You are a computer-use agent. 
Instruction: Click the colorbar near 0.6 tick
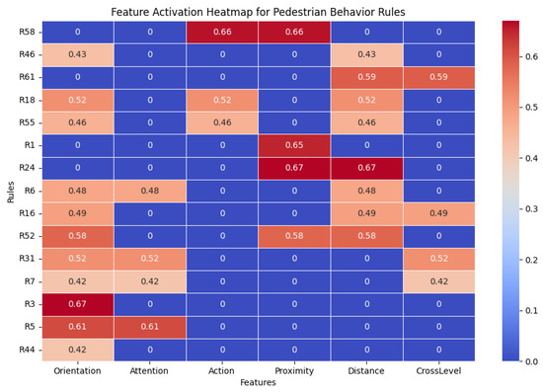coord(510,57)
